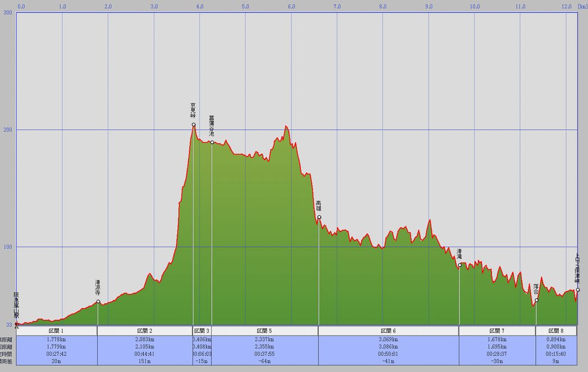Select the 菖蒲谷池 waypoint marker

(x=212, y=142)
